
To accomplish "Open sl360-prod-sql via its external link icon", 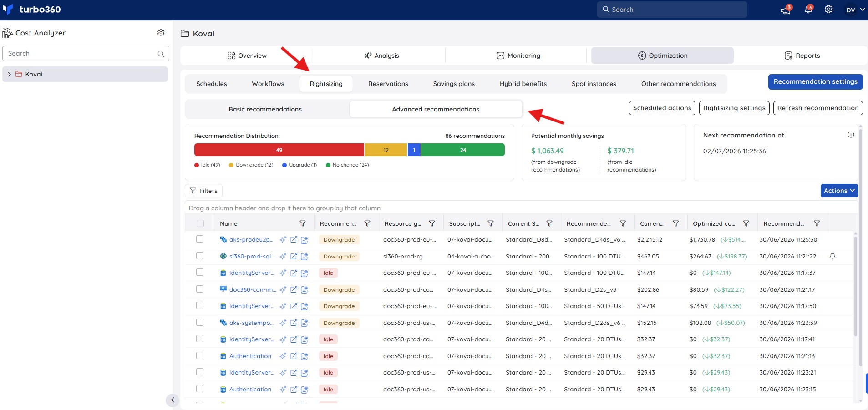I will pos(294,256).
